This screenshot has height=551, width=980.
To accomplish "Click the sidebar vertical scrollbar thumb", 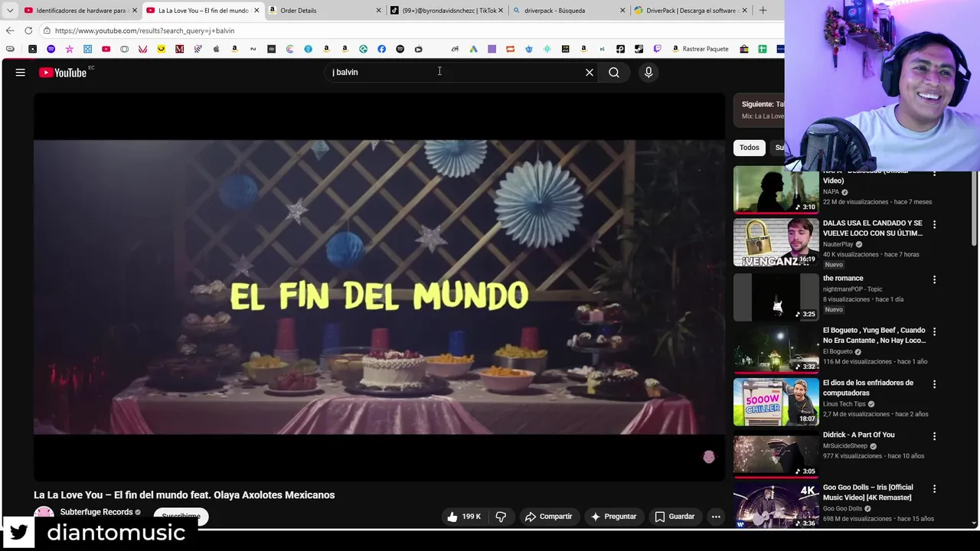I will click(x=975, y=208).
